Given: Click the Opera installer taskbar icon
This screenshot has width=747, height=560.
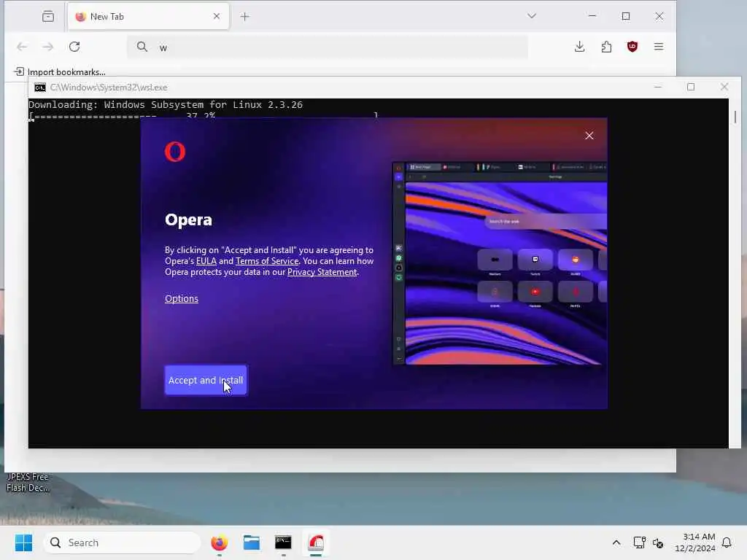Looking at the screenshot, I should (315, 542).
